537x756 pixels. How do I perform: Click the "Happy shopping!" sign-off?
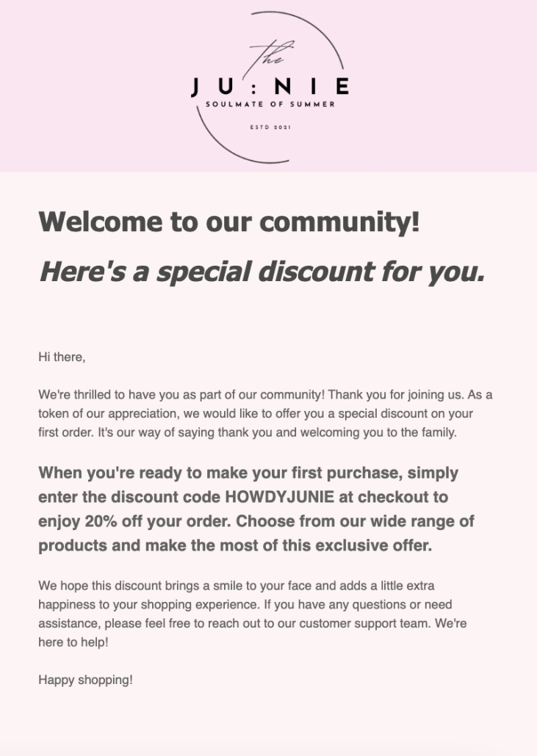pyautogui.click(x=85, y=680)
